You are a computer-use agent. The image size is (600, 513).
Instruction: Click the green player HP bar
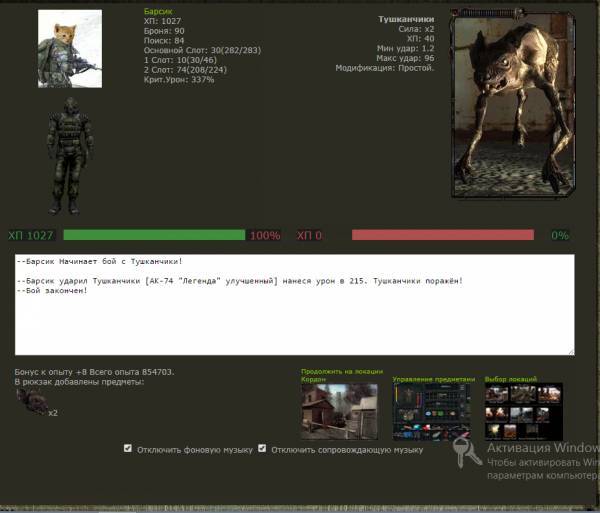point(154,235)
